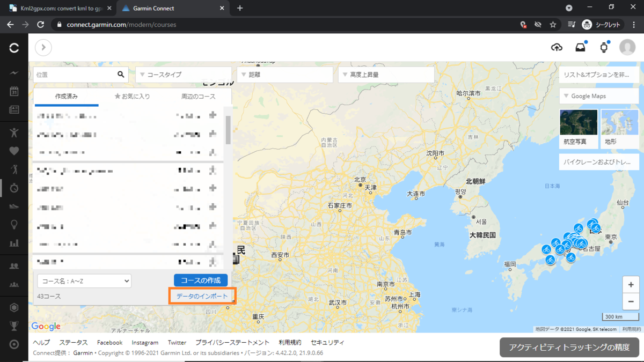Open the Activities figure icon in sidebar
This screenshot has width=644, height=362.
(x=14, y=132)
